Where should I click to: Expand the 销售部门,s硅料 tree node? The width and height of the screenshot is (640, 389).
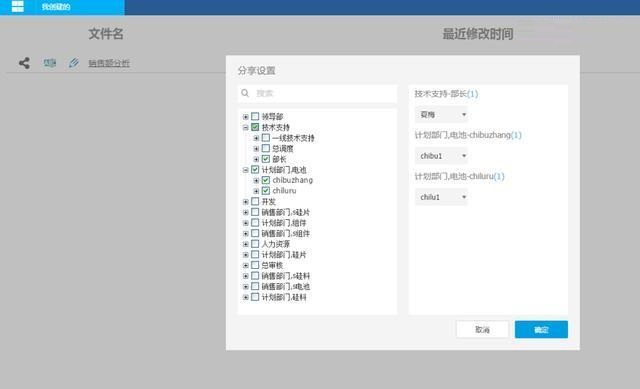point(246,276)
